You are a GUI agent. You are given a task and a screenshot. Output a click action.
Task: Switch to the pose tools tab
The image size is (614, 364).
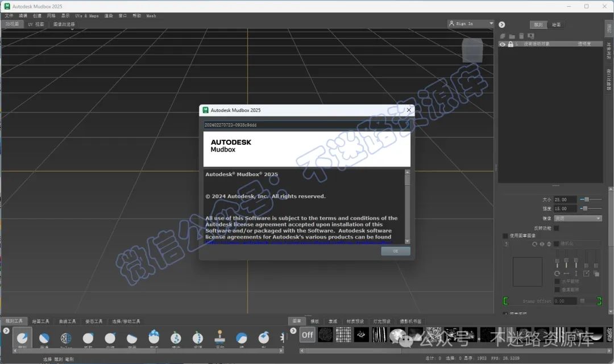(x=94, y=321)
